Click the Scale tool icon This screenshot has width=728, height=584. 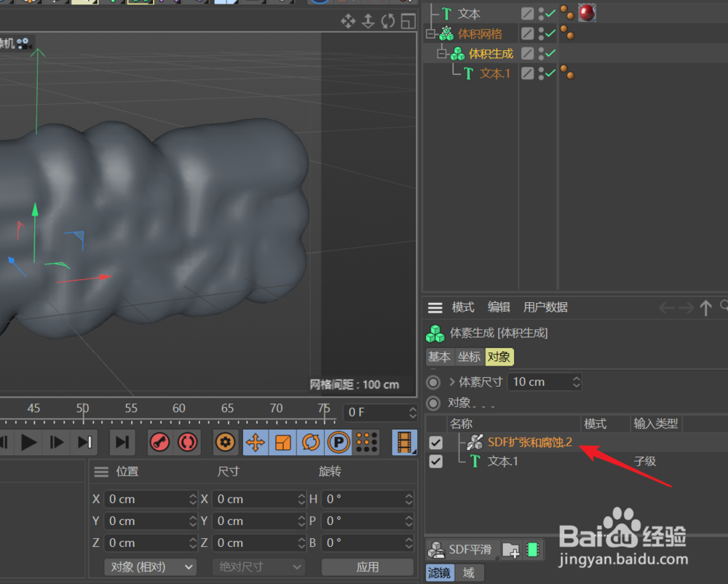[282, 442]
